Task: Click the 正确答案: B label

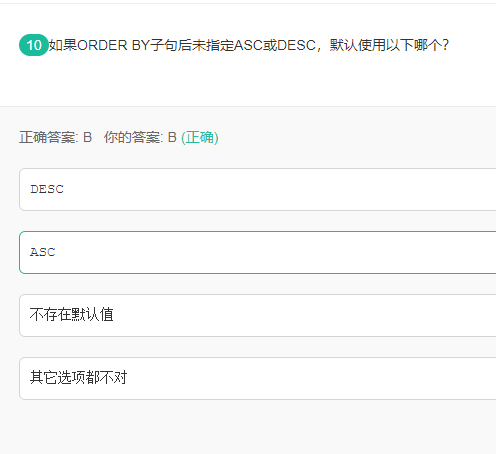Action: (x=55, y=137)
